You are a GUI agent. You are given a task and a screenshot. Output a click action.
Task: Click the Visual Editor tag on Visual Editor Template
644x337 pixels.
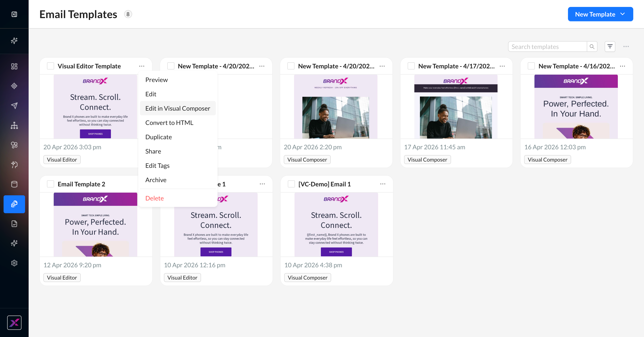click(x=62, y=160)
